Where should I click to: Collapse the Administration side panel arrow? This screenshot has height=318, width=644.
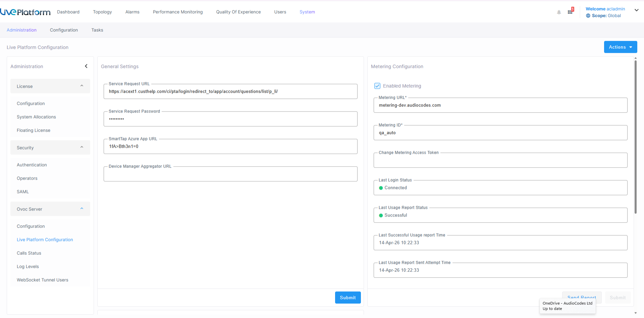coord(86,66)
